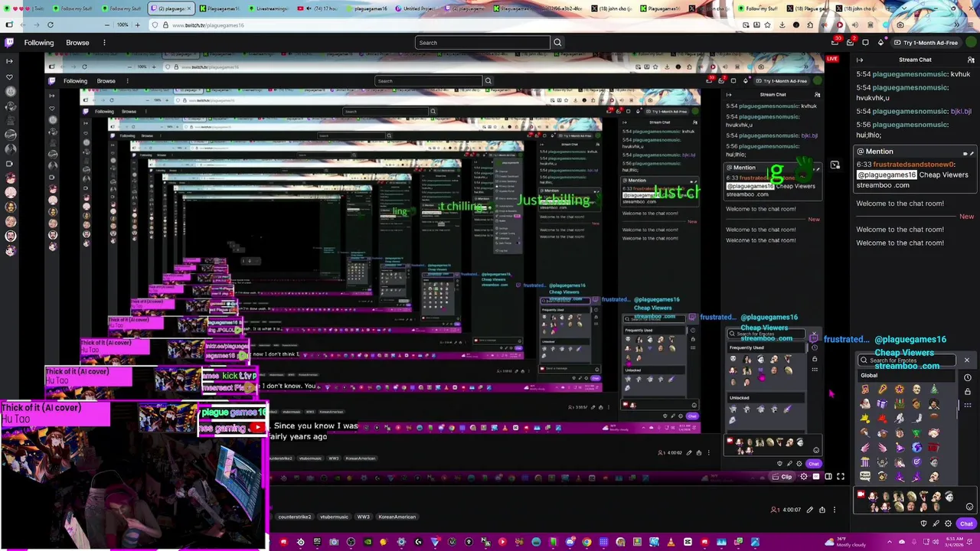Pick the beer mug emote
Viewport: 980px width, 551px height.
(x=883, y=476)
